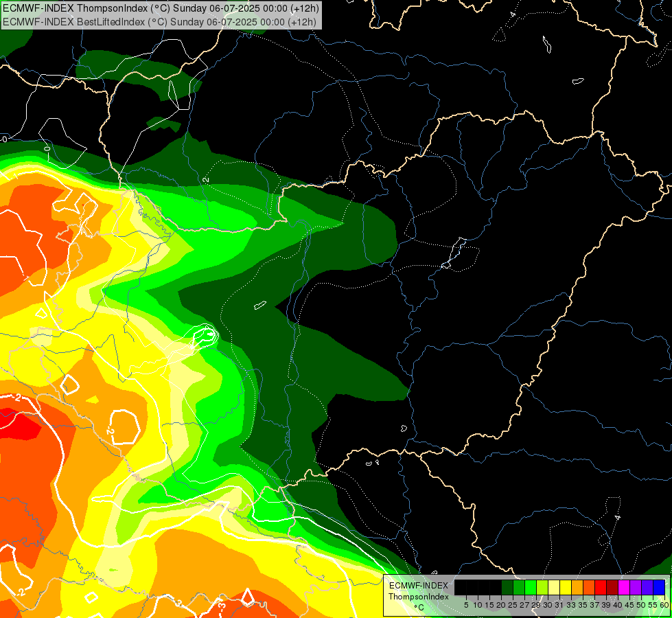The image size is (672, 618).
Task: Click the legend tick label 33
Action: [x=571, y=605]
